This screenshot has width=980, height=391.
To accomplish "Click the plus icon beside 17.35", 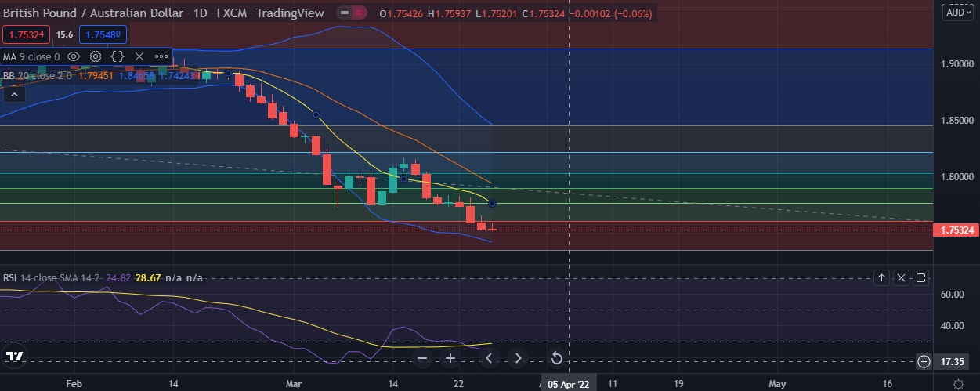I will (924, 361).
